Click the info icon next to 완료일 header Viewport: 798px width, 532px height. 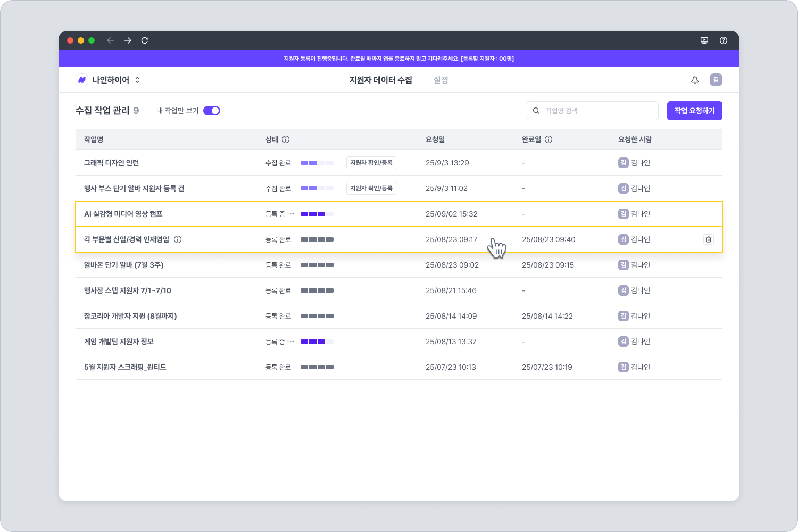click(x=548, y=139)
